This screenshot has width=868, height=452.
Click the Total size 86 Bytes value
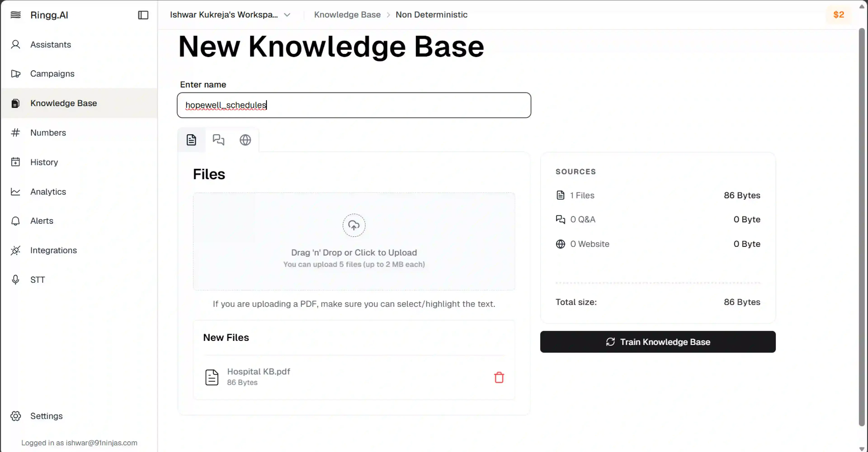(x=742, y=302)
